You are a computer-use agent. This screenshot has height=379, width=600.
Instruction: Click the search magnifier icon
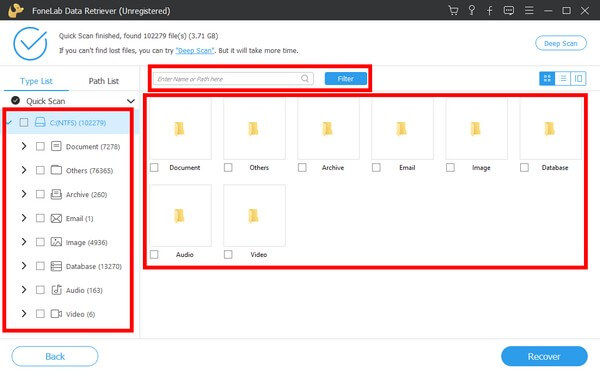[305, 78]
